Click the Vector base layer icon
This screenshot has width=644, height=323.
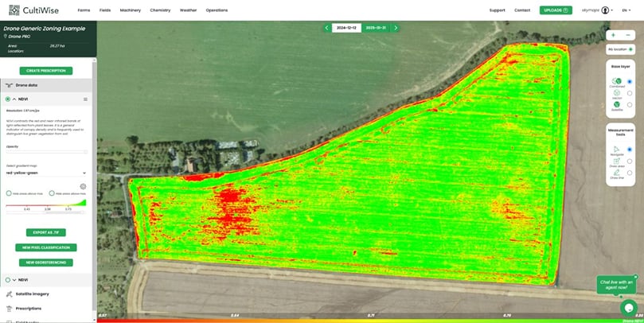(616, 93)
